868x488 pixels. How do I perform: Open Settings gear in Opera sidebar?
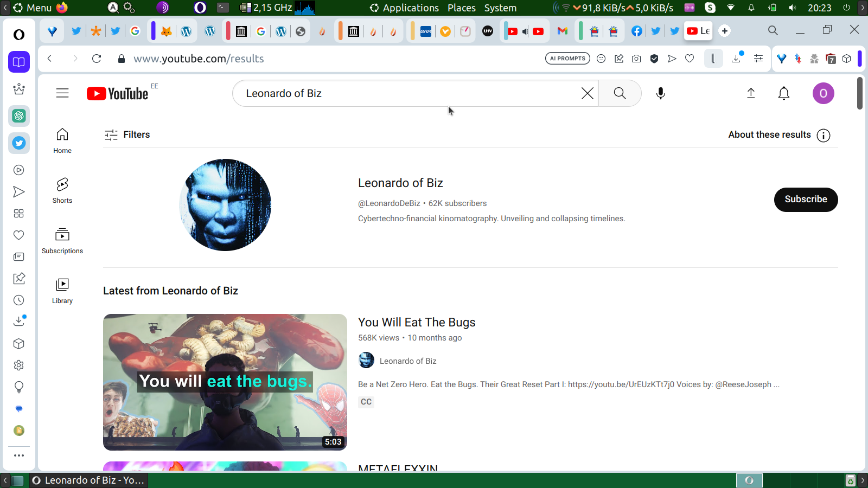[x=19, y=365]
